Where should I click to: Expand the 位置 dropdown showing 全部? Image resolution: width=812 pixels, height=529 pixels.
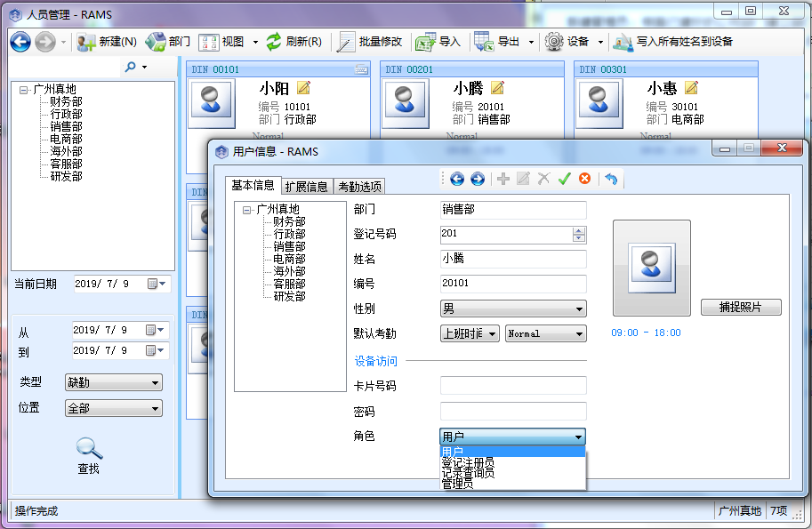pyautogui.click(x=114, y=409)
